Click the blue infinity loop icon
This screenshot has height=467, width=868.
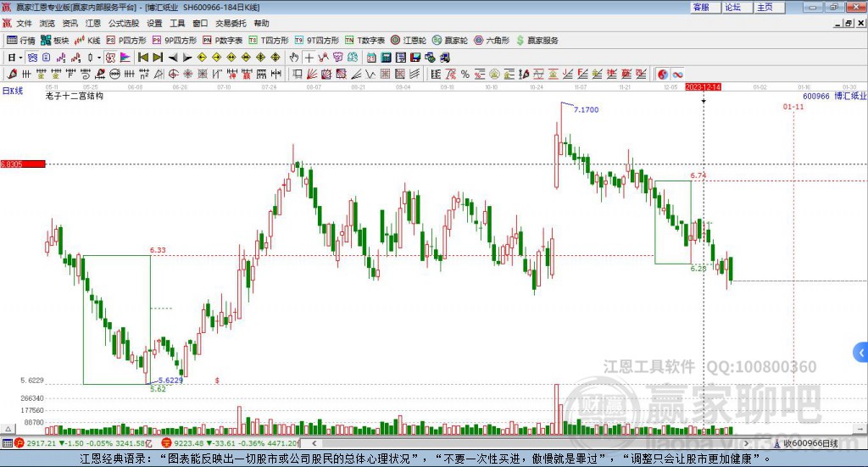[x=677, y=74]
